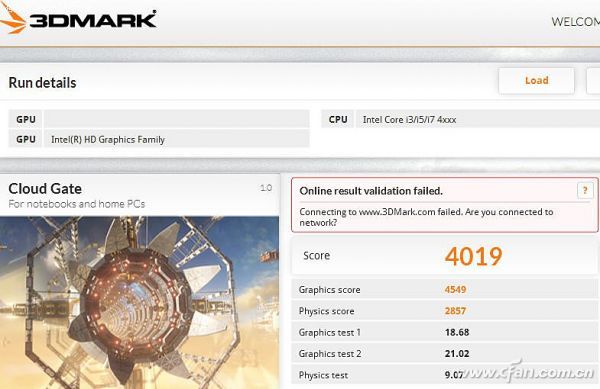Select the empty first GPU field
This screenshot has width=600, height=389.
point(176,119)
